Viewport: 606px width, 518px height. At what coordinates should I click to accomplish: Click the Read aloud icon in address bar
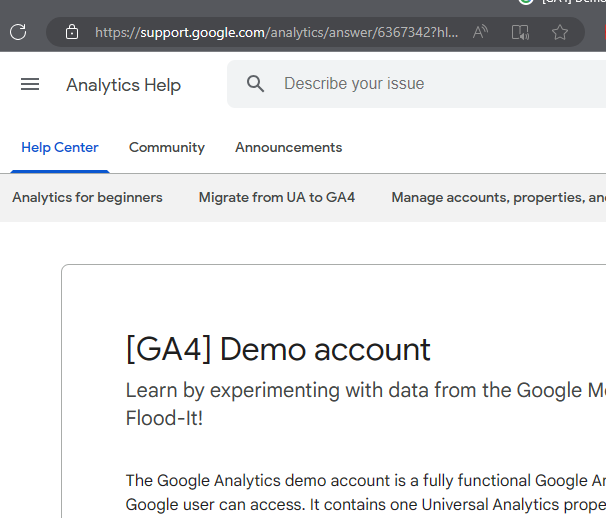[x=480, y=32]
